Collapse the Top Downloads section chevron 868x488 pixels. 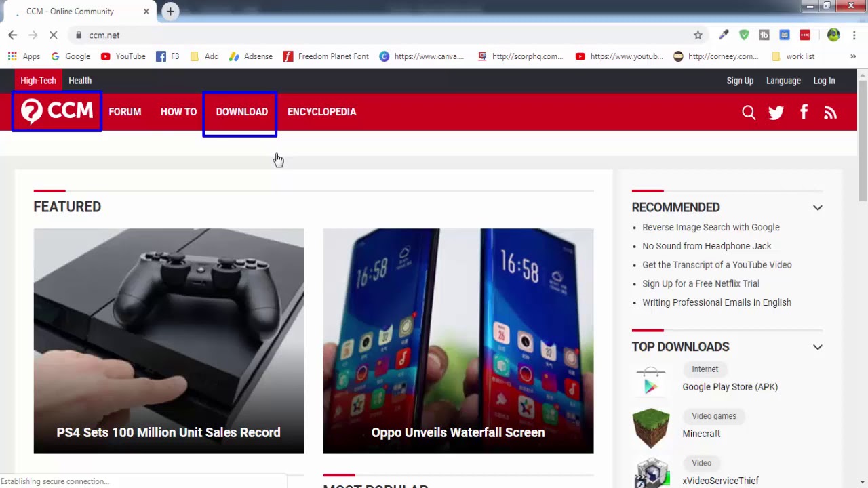pyautogui.click(x=818, y=347)
